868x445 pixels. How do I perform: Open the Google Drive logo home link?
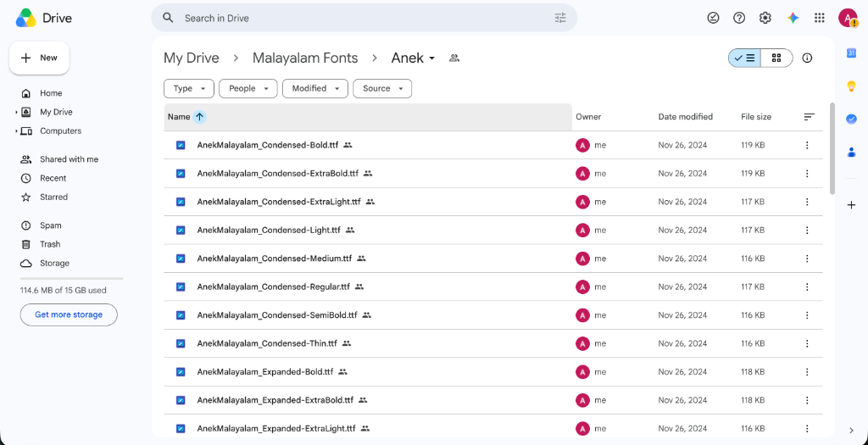point(44,19)
